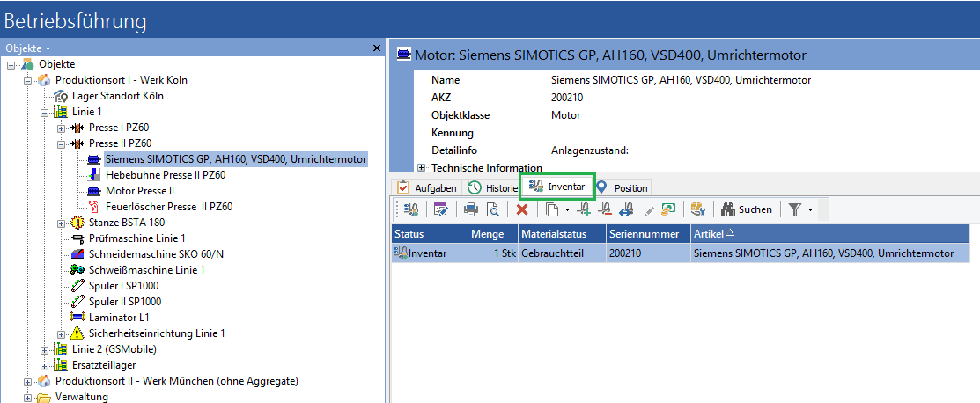This screenshot has height=403, width=980.
Task: Expand the Verwaltung folder node
Action: click(27, 398)
